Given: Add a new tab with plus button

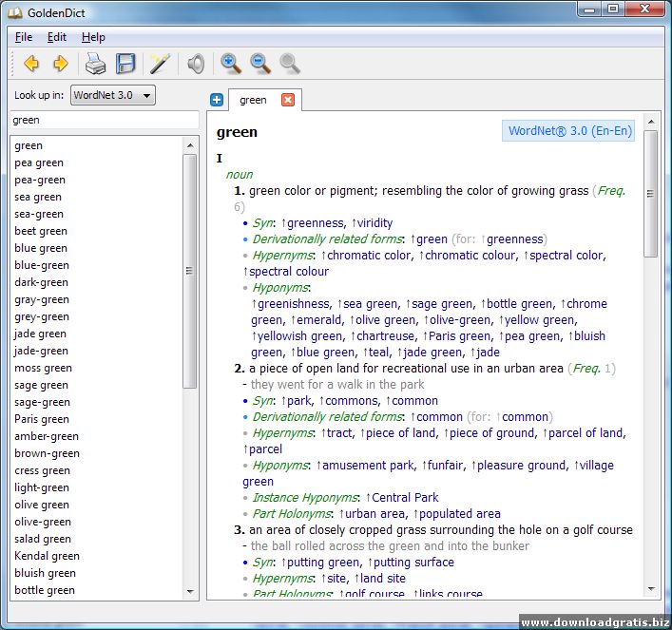Looking at the screenshot, I should 217,100.
